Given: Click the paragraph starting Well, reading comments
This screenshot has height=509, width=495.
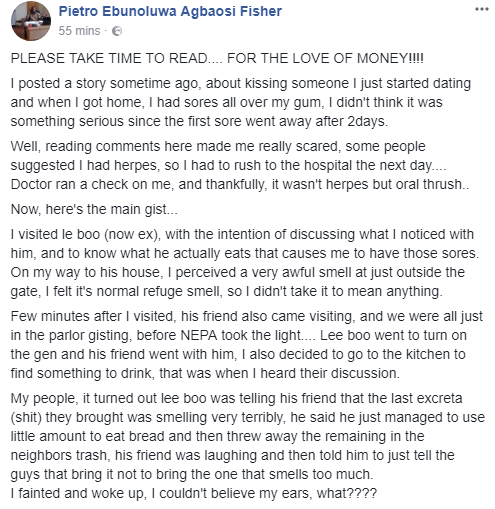Looking at the screenshot, I should pos(240,165).
